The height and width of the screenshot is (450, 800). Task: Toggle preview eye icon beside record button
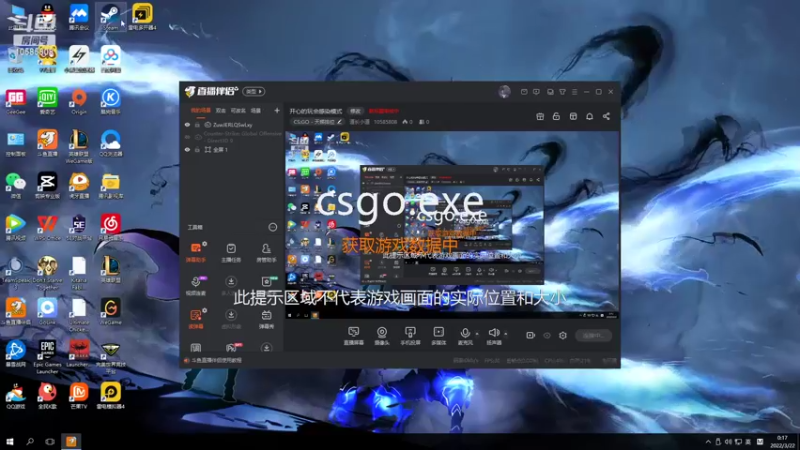547,335
